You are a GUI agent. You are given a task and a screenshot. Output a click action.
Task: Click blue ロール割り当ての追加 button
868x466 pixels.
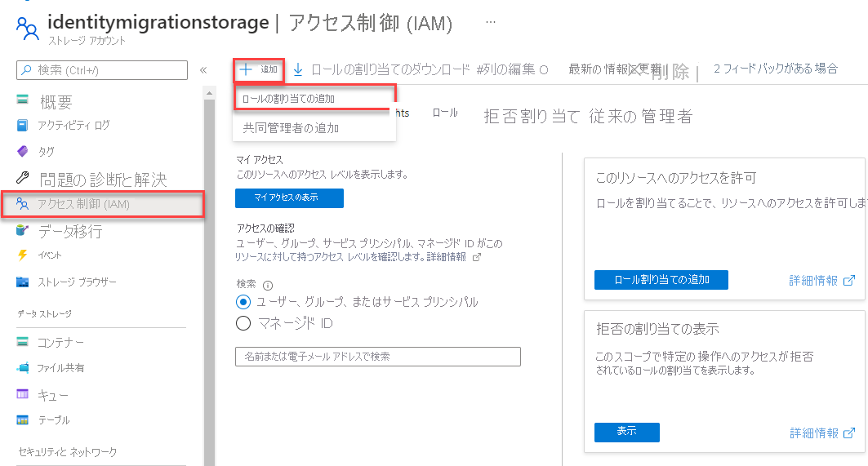tap(661, 279)
